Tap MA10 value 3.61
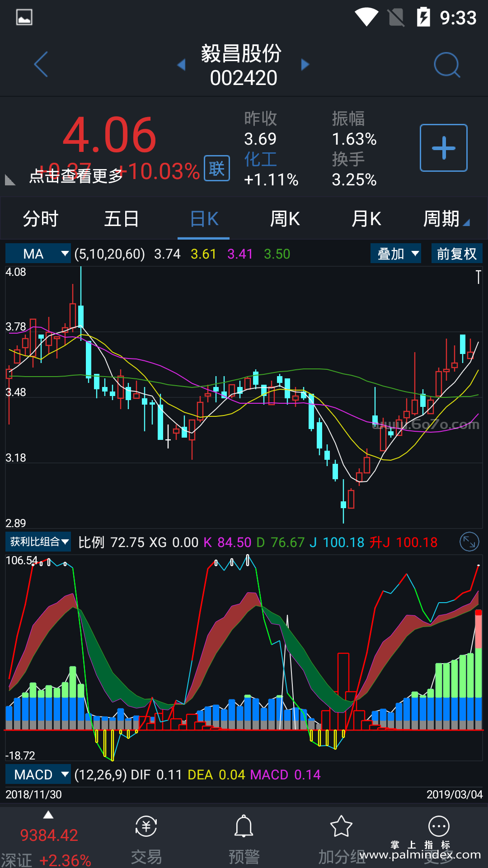 204,254
